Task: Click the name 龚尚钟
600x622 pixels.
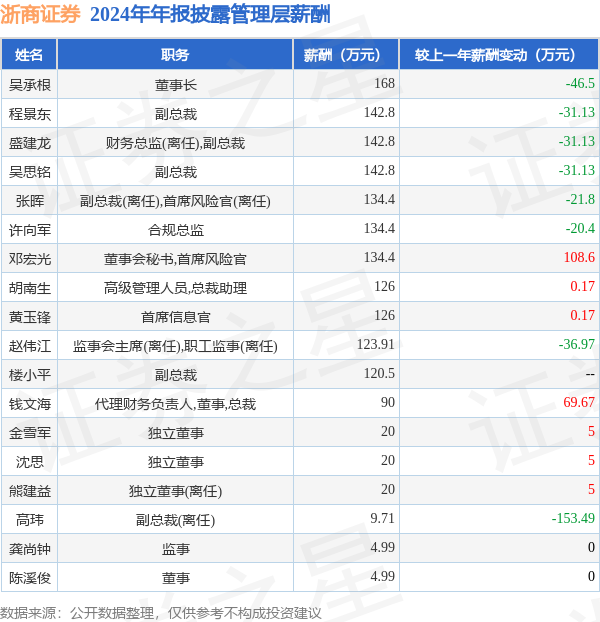Action: [x=30, y=549]
